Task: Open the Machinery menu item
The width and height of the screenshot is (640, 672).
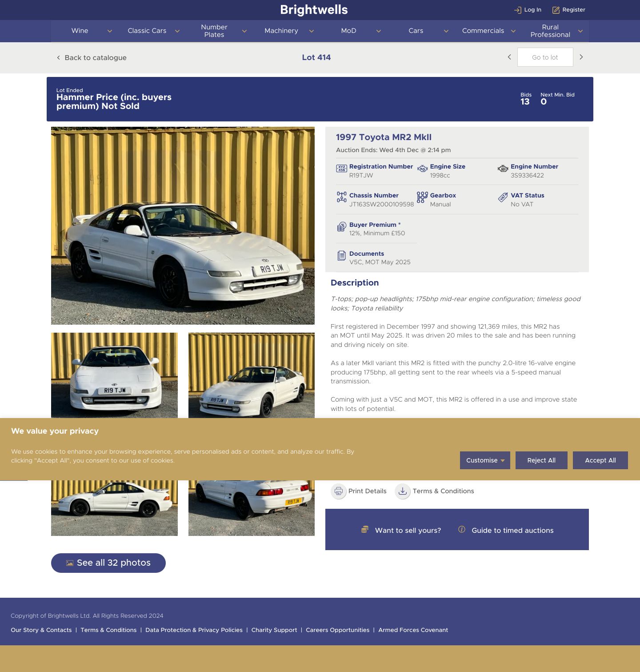Action: pyautogui.click(x=281, y=31)
